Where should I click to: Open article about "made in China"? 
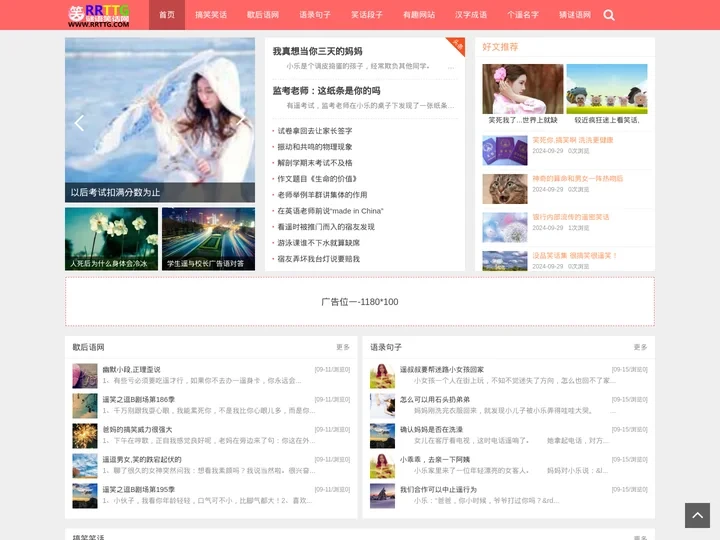click(330, 211)
